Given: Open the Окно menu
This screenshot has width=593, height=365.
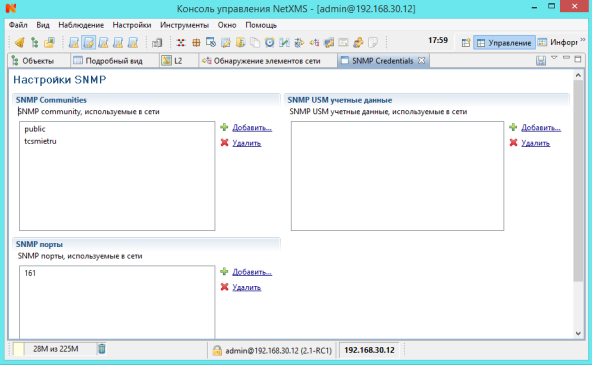Looking at the screenshot, I should (x=227, y=25).
